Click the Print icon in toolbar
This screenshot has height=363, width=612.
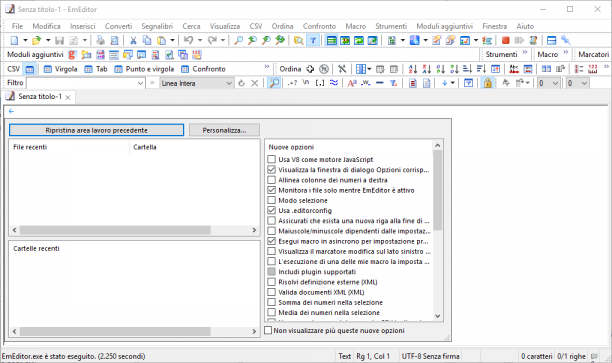(x=100, y=40)
